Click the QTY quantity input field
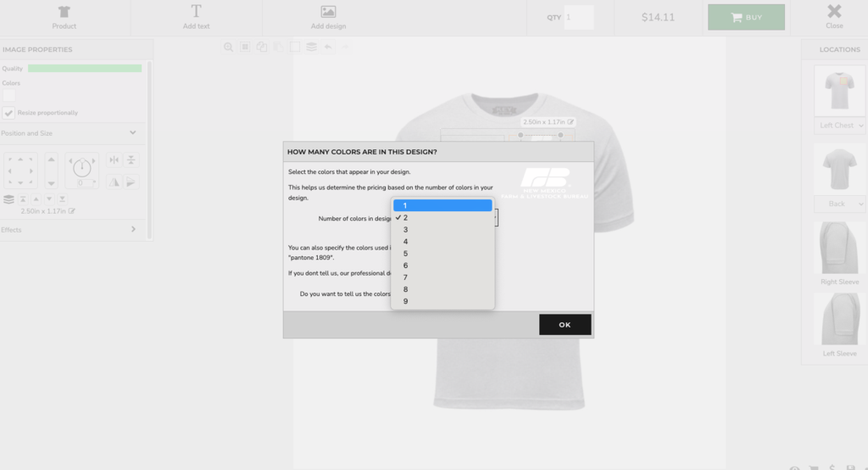The image size is (868, 470). point(578,17)
